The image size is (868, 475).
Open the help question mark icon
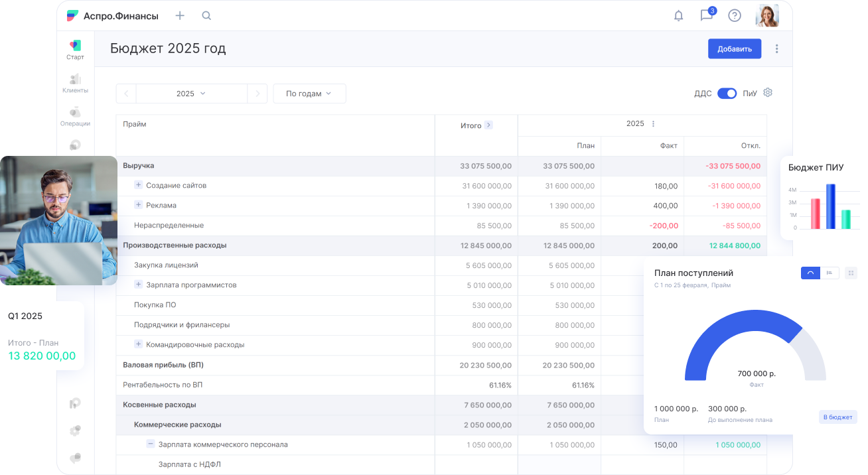[734, 16]
